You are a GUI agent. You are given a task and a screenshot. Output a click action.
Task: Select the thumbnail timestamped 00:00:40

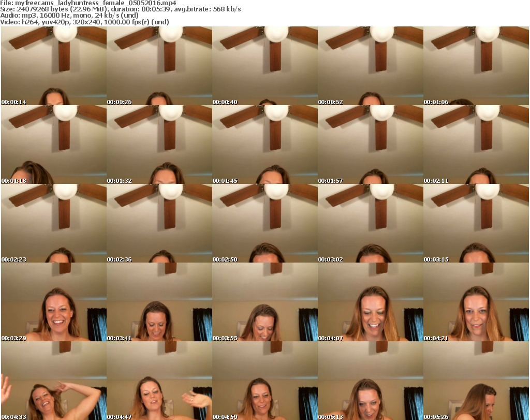tap(265, 66)
